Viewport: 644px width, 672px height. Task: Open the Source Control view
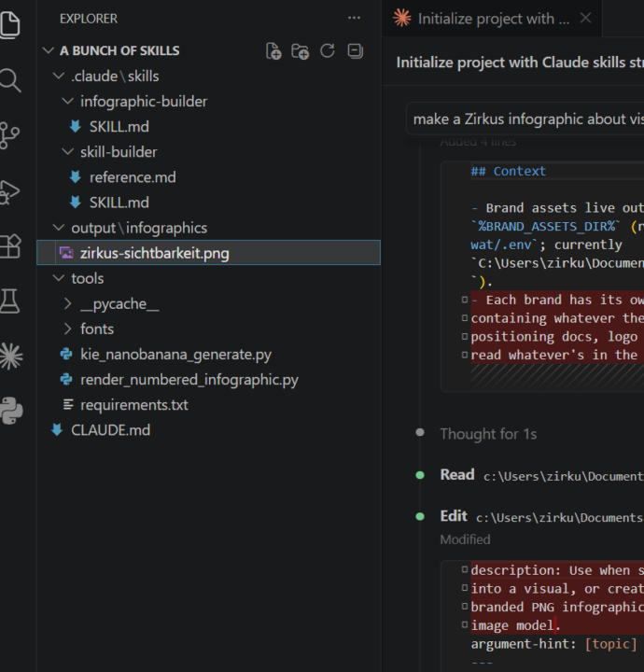(9, 135)
